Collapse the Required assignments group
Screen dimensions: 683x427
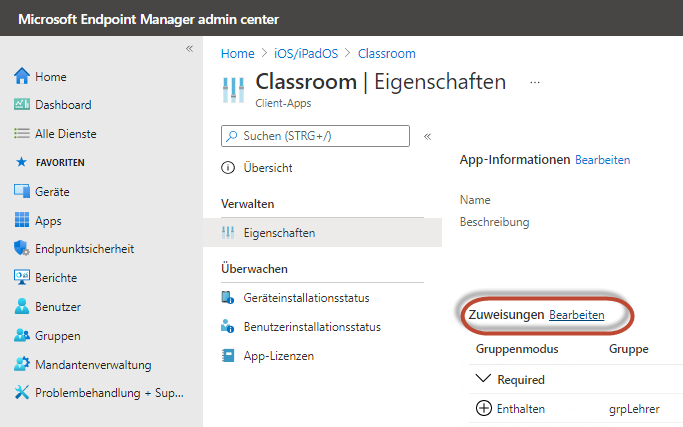483,380
